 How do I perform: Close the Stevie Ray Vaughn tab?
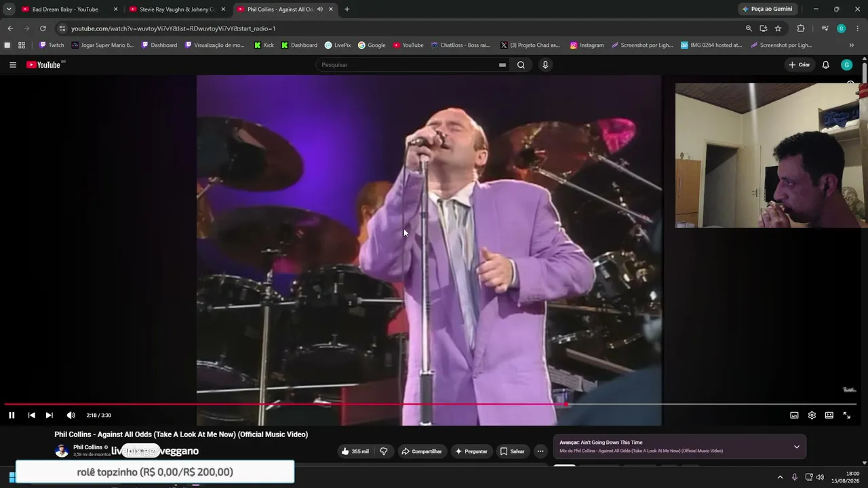click(x=223, y=9)
